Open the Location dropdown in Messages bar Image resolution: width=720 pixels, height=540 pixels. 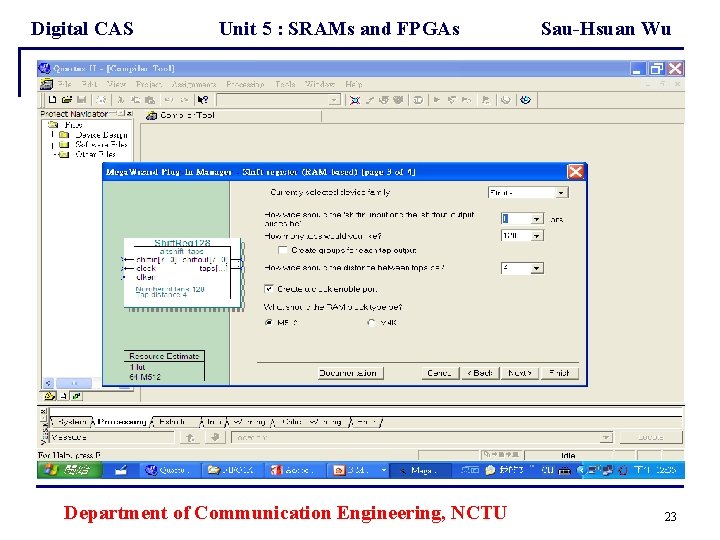tap(606, 438)
